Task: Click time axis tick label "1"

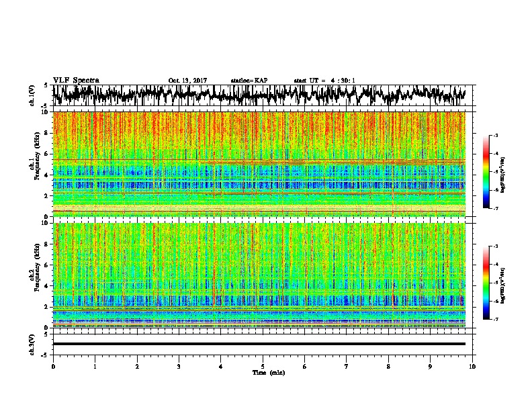Action: [x=95, y=366]
